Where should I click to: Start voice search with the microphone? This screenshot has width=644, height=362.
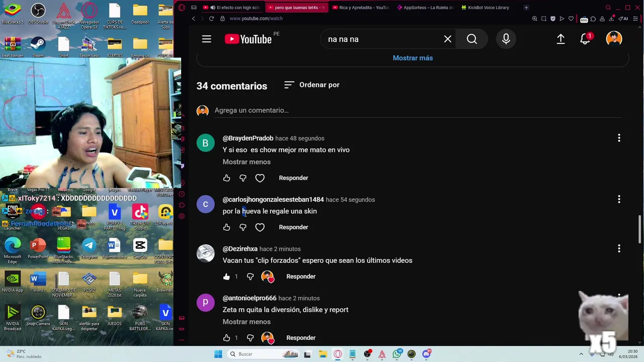coord(506,39)
